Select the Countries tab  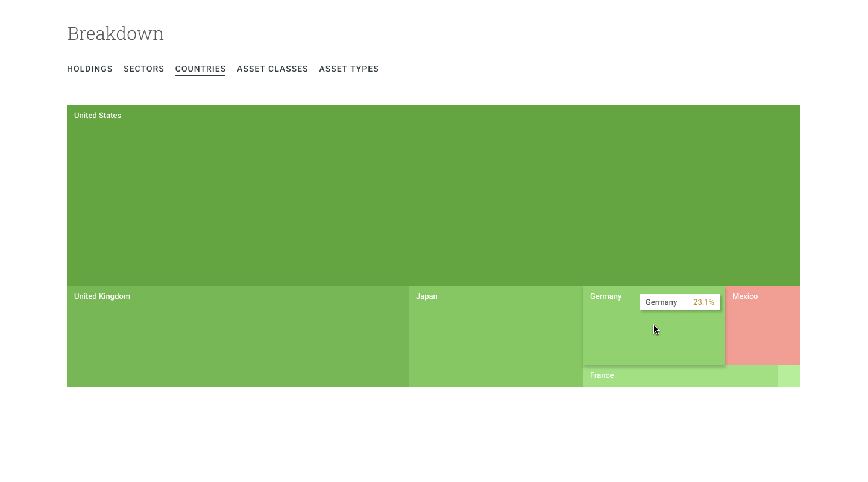point(200,69)
